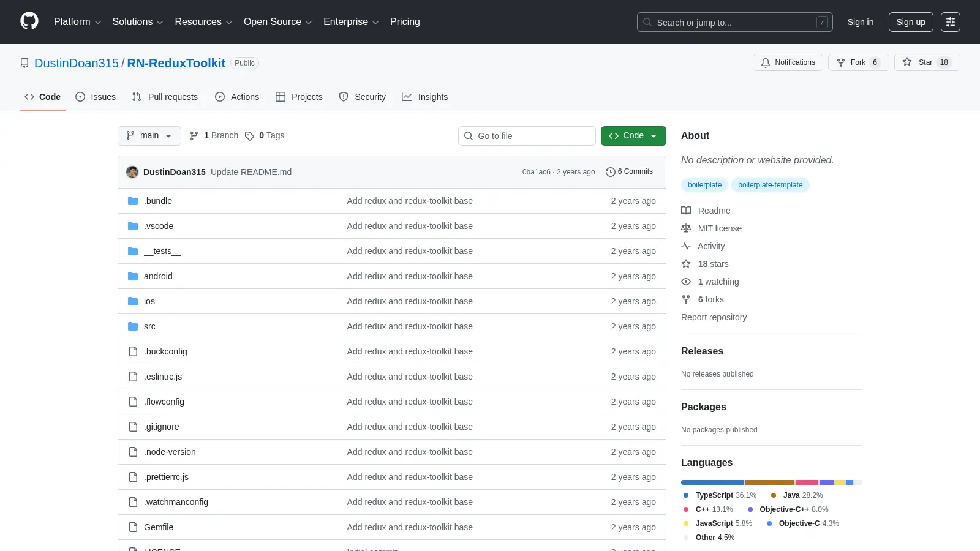This screenshot has width=980, height=551.
Task: Expand the Open Source menu
Action: [278, 22]
